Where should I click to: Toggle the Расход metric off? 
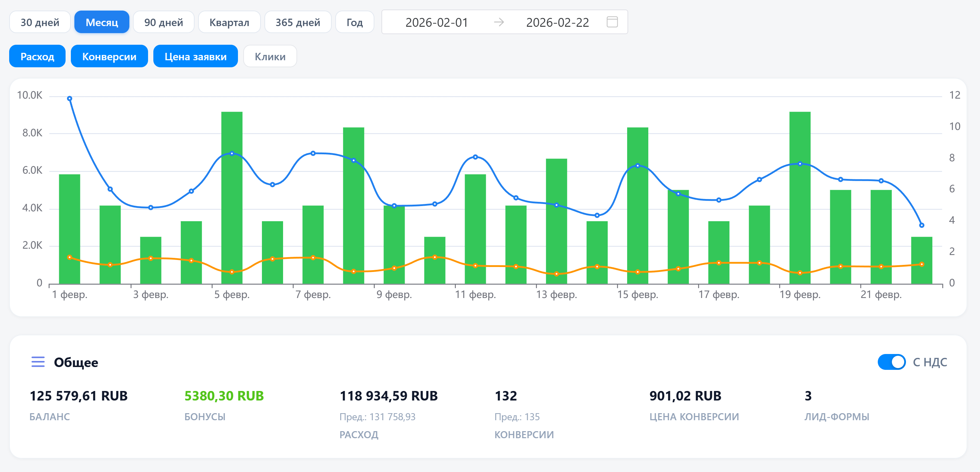pyautogui.click(x=37, y=56)
